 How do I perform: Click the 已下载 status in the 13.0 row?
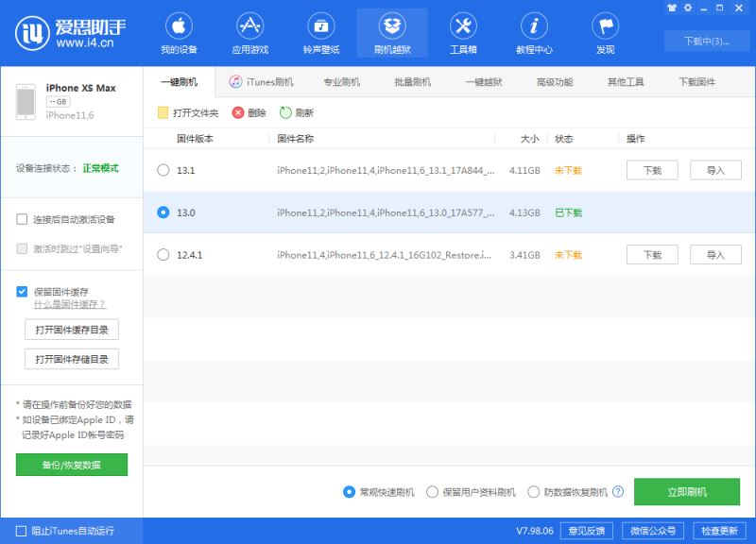point(569,212)
